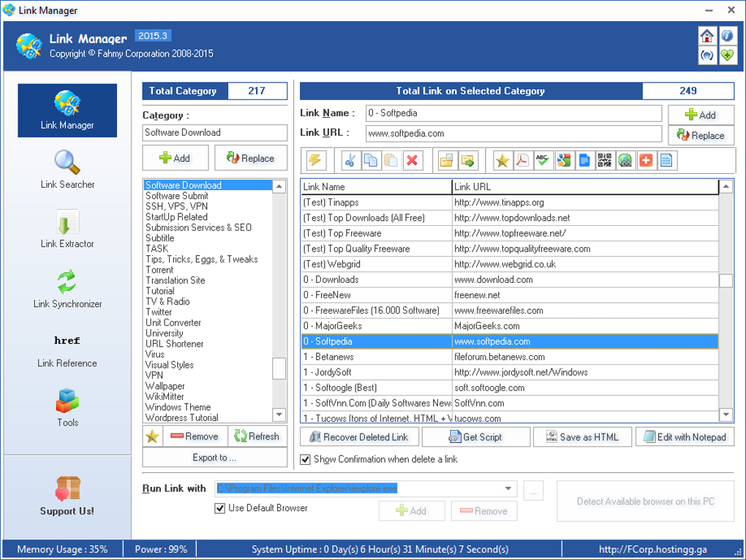Click the PDF icon in the link toolbar

(522, 161)
